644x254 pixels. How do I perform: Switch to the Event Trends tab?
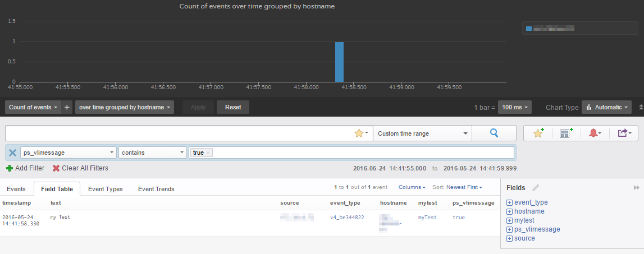(x=156, y=189)
